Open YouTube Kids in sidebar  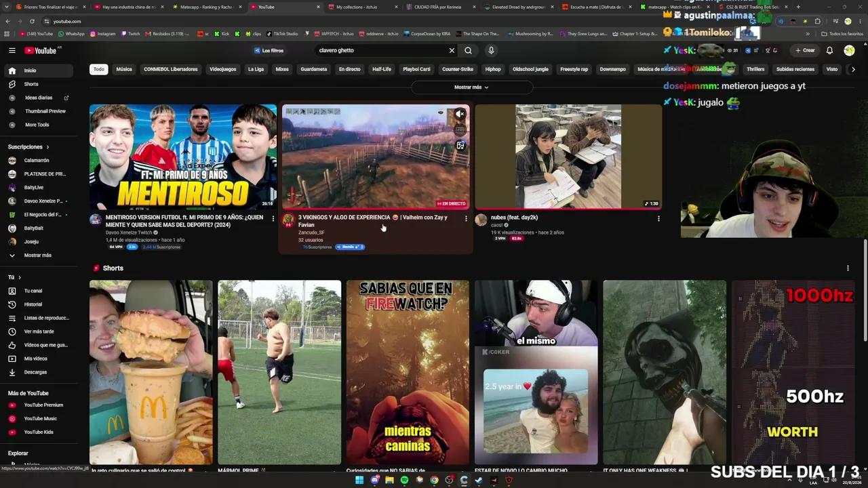coord(38,432)
